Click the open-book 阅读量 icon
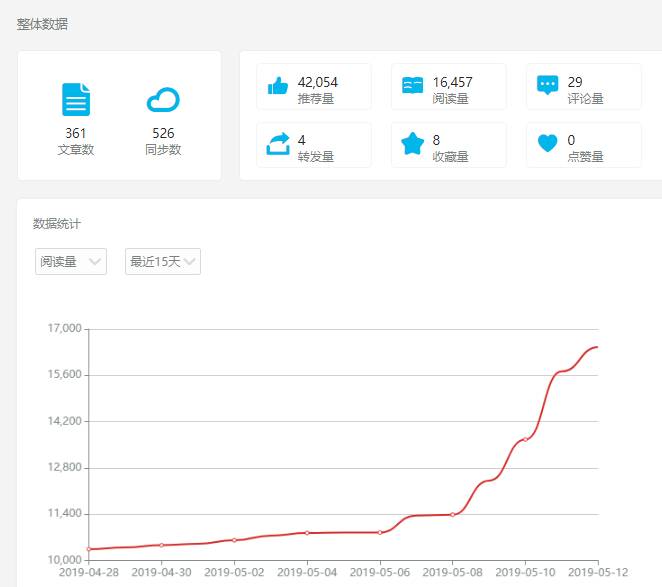 pos(412,85)
